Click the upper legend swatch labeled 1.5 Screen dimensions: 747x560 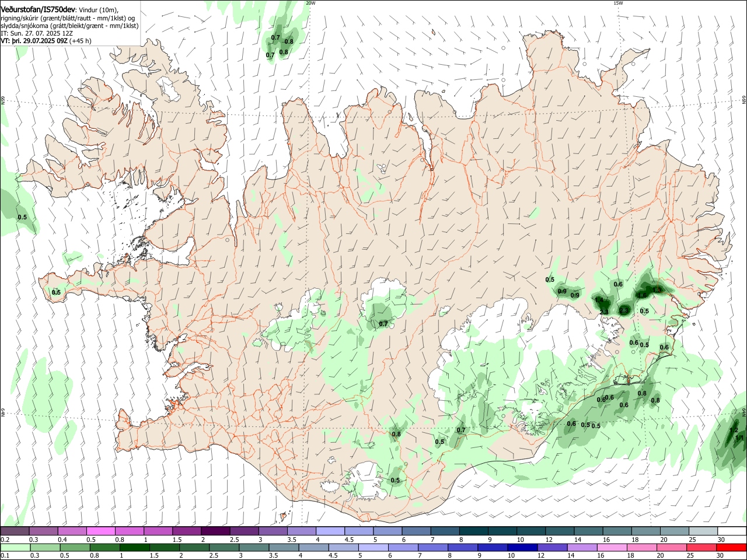[187, 531]
